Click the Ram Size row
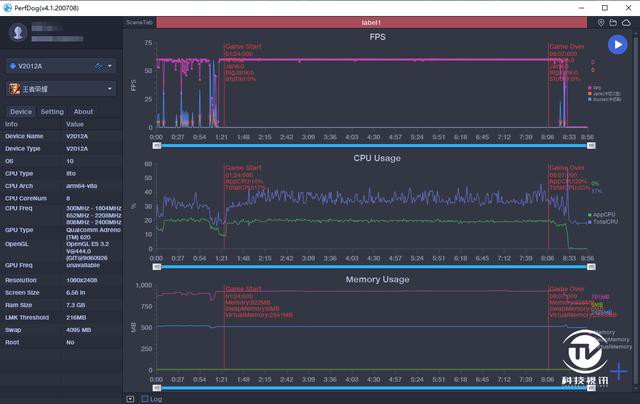The width and height of the screenshot is (640, 404). (61, 305)
